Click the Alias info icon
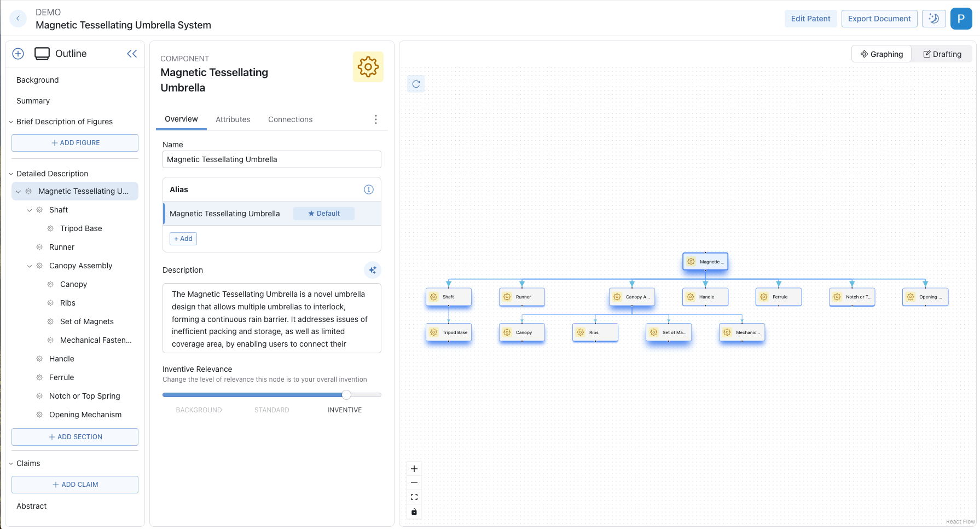The height and width of the screenshot is (529, 980). pyautogui.click(x=369, y=189)
